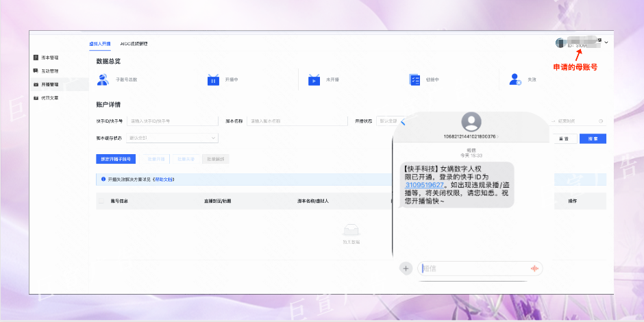Click the 开播中 pause TV icon
The height and width of the screenshot is (322, 644).
(x=213, y=79)
